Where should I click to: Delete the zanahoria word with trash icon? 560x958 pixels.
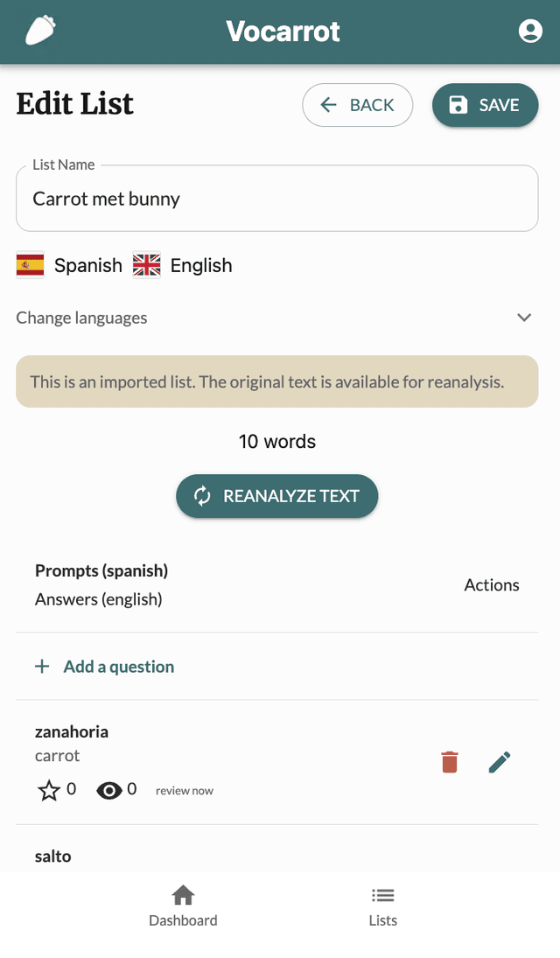coord(450,761)
